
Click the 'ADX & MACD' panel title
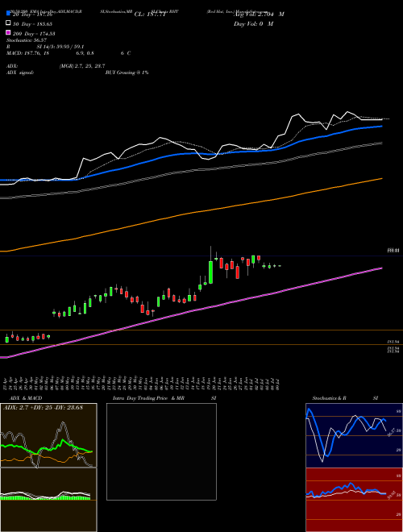[26, 398]
